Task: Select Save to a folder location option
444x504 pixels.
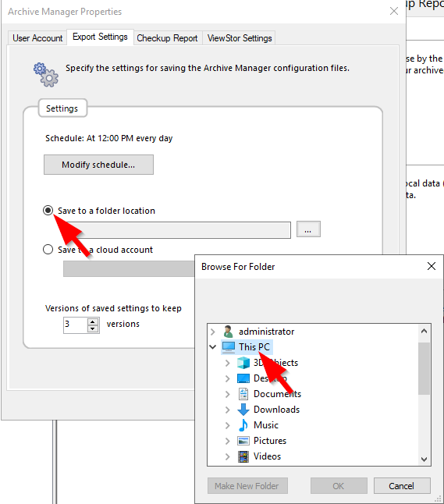Action: coord(48,211)
